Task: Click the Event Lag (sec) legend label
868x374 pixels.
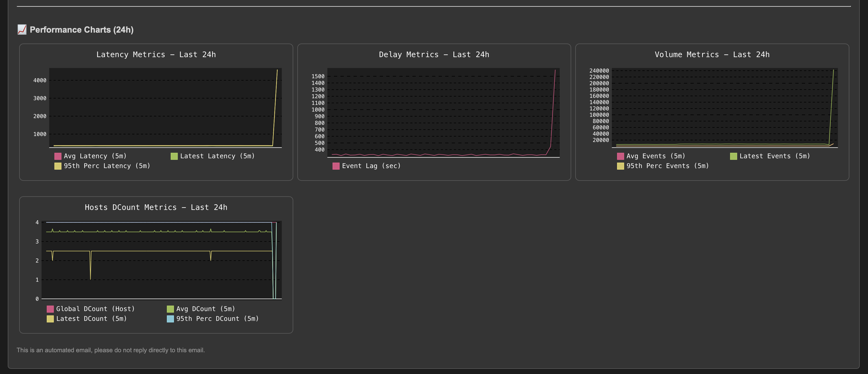Action: pos(371,166)
